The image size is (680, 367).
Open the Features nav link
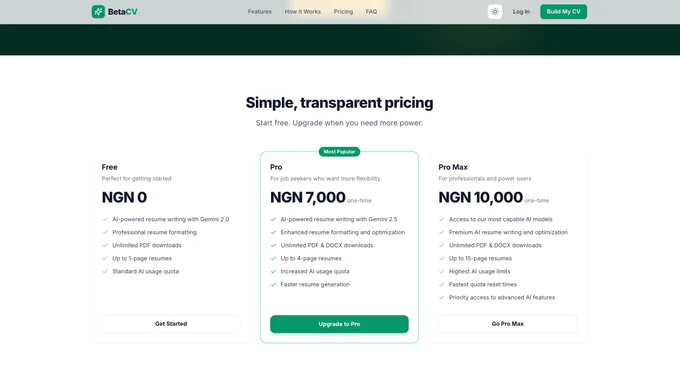(260, 12)
